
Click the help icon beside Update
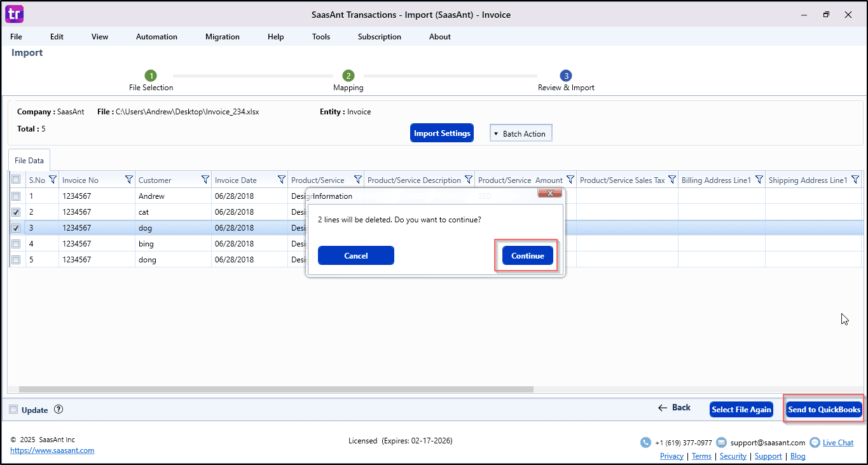pyautogui.click(x=59, y=410)
